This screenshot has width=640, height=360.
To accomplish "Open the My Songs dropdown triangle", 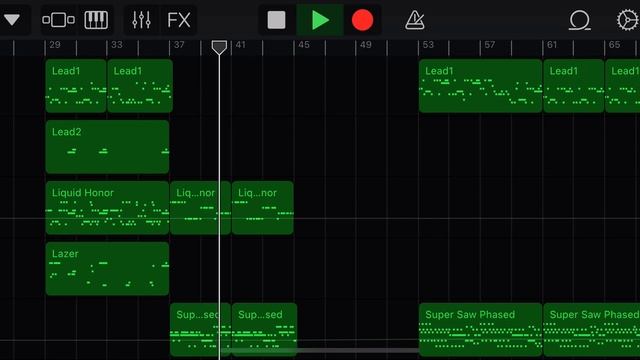I will pos(12,19).
